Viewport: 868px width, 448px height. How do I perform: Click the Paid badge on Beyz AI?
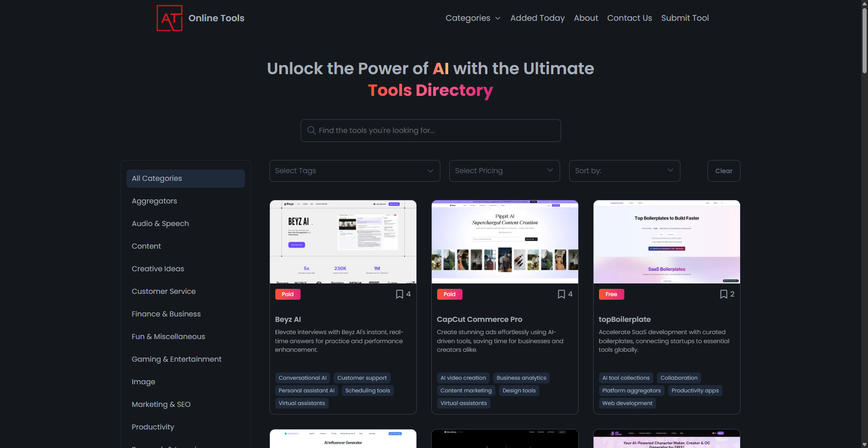288,294
